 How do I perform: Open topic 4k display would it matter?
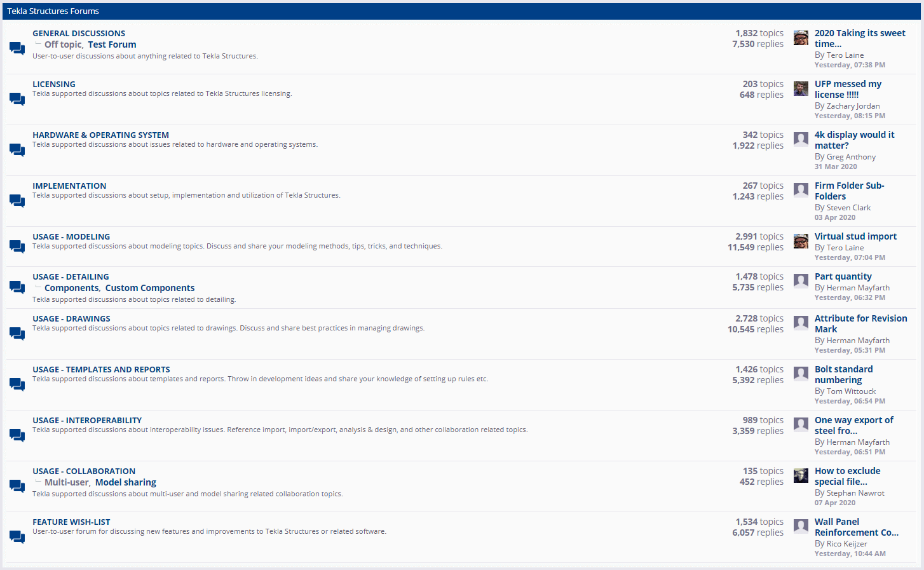coord(854,140)
